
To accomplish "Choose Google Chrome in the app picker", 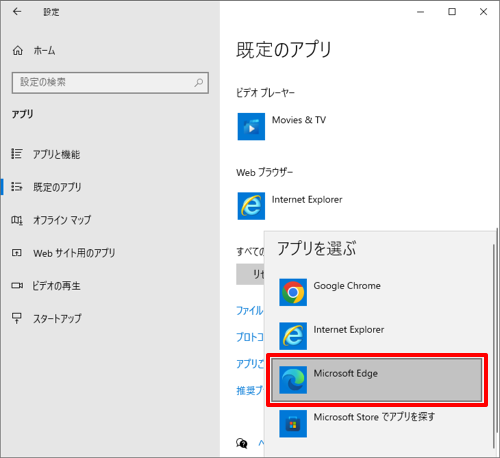I will click(x=377, y=292).
